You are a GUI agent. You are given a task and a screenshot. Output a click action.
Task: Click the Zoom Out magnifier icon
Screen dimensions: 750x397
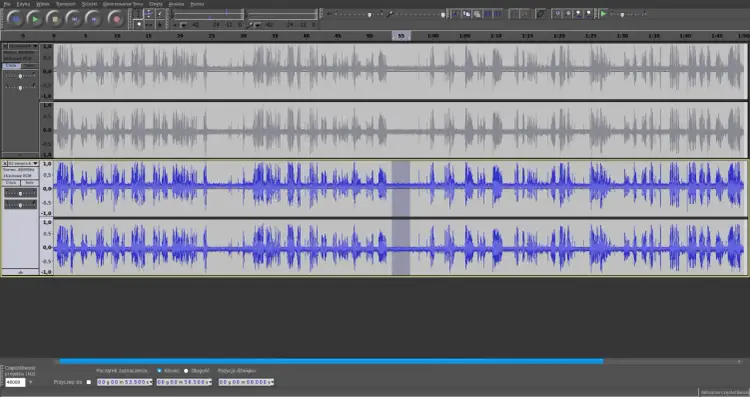[567, 14]
